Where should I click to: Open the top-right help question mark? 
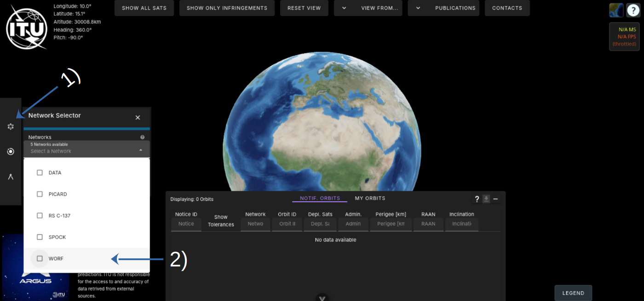click(633, 10)
